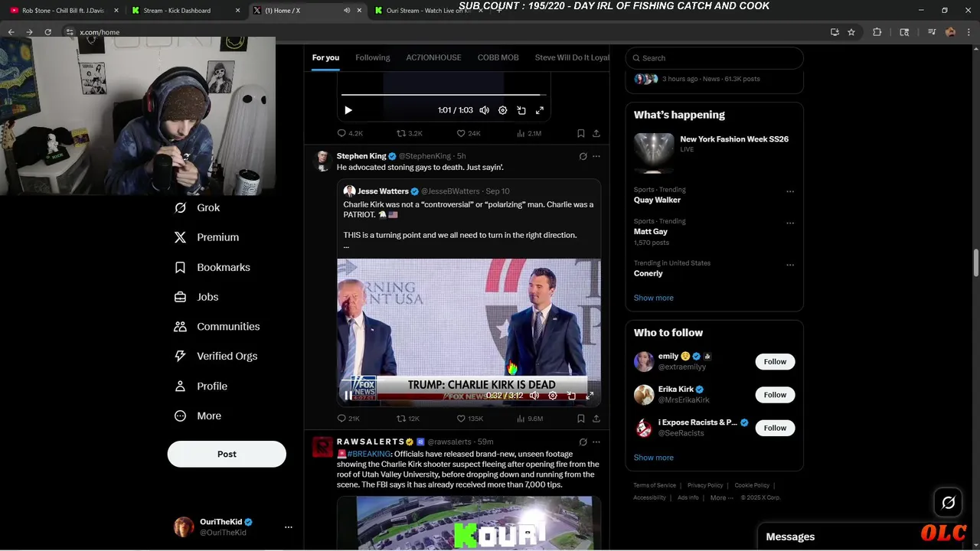Like the Stephen King post 135K
980x551 pixels.
pyautogui.click(x=470, y=419)
